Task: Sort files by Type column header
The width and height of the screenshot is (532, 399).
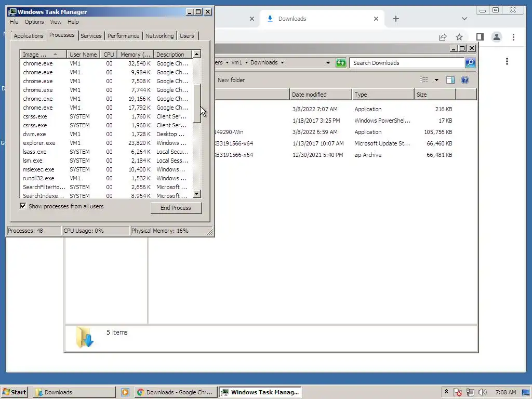Action: [x=383, y=95]
